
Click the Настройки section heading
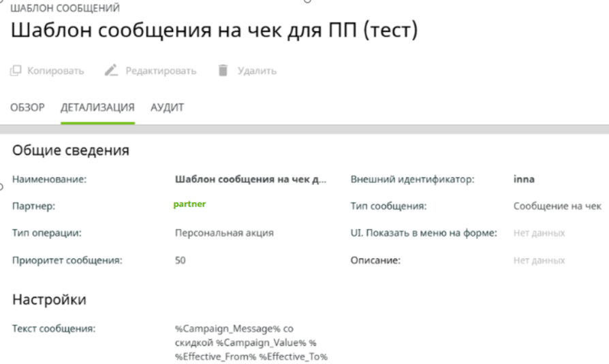(49, 299)
